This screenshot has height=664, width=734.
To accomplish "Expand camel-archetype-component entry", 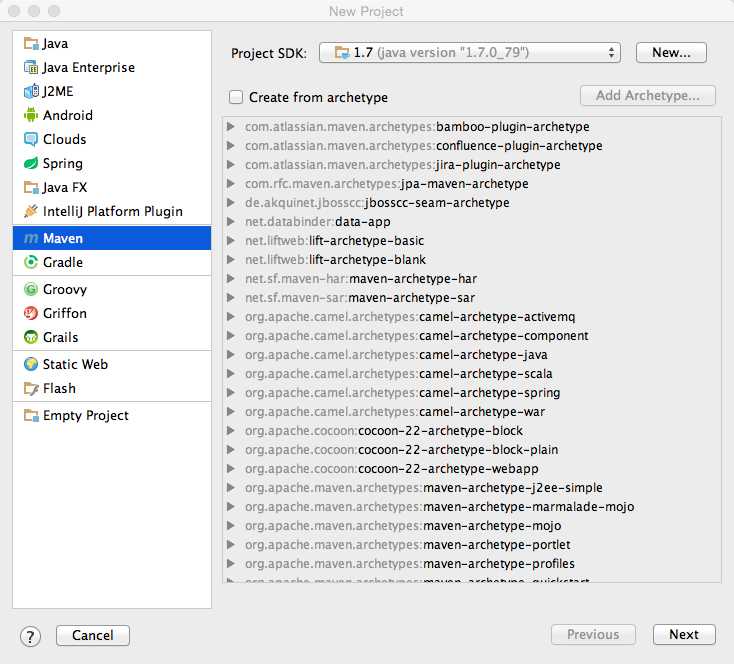I will (x=230, y=336).
